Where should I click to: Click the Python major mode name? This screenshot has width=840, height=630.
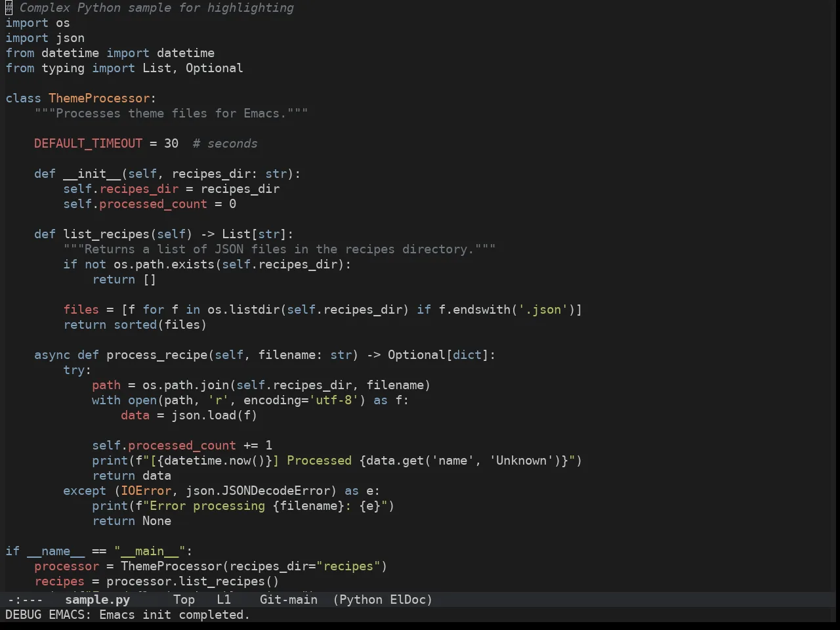pyautogui.click(x=361, y=600)
